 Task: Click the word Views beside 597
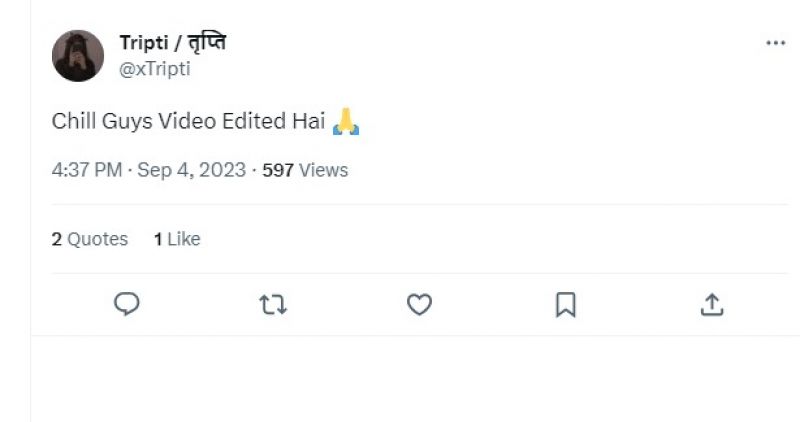(323, 170)
